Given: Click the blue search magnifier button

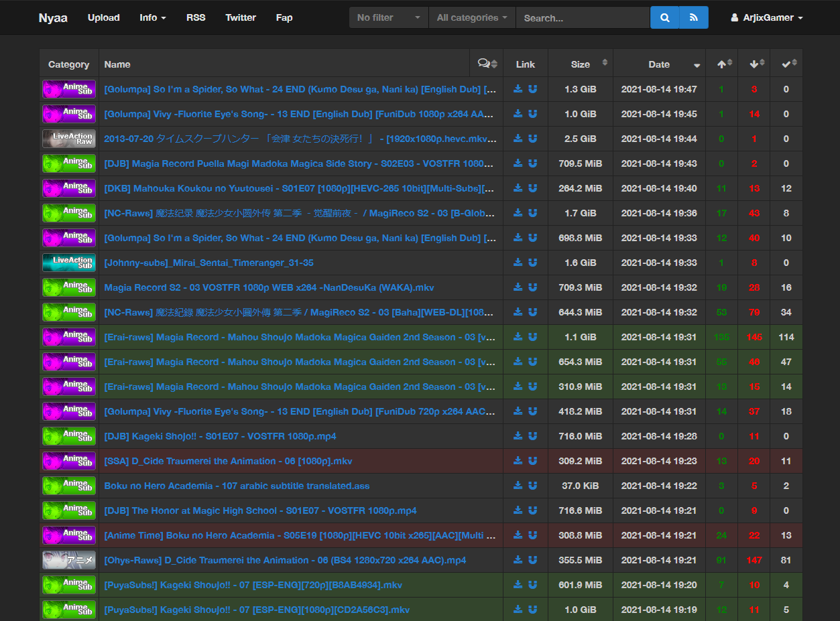Looking at the screenshot, I should pyautogui.click(x=664, y=17).
